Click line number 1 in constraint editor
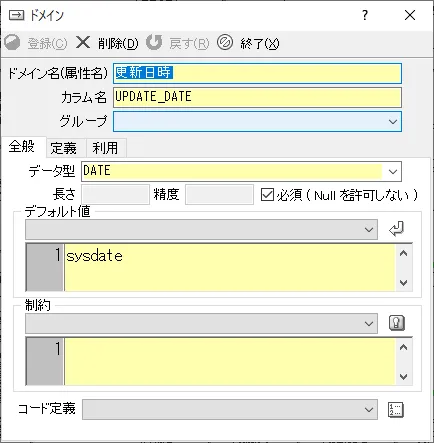Screen dimensions: 434x443 (x=58, y=349)
